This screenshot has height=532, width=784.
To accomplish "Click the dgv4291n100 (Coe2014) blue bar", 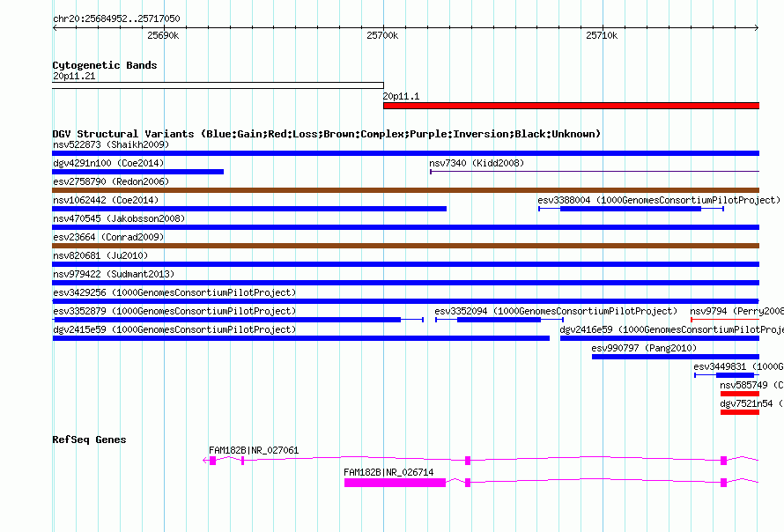I will (138, 172).
